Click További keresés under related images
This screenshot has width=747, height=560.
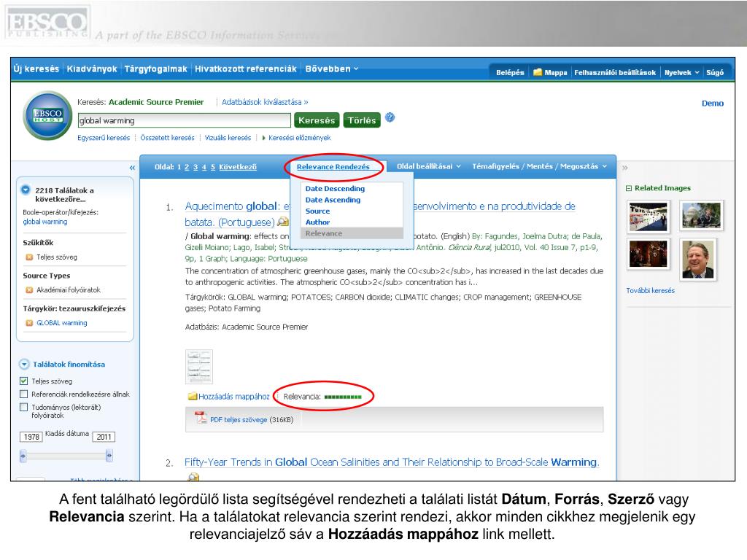click(x=650, y=290)
